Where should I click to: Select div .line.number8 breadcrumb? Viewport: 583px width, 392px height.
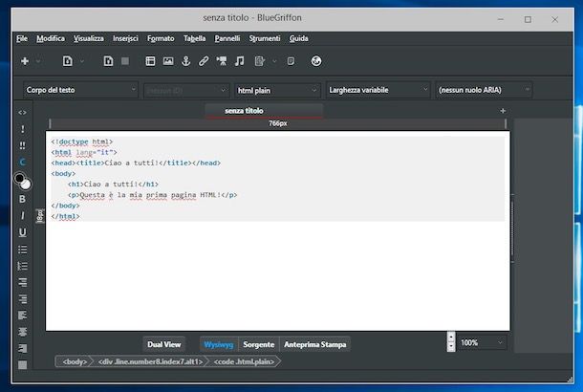tap(151, 361)
